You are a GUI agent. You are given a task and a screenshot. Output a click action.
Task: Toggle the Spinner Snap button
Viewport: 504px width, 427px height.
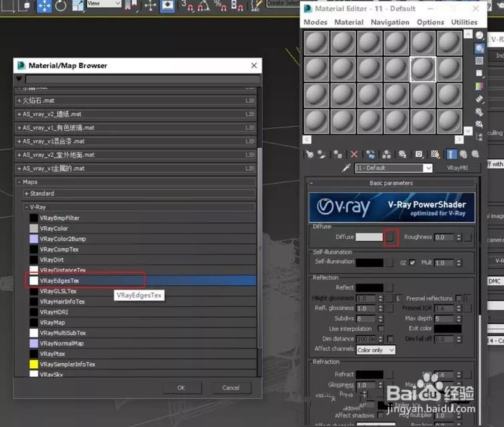coord(237,5)
